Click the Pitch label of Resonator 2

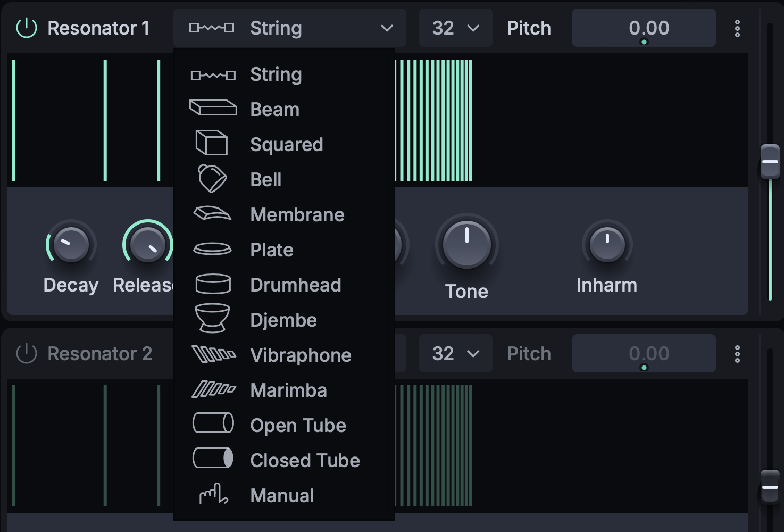coord(529,354)
